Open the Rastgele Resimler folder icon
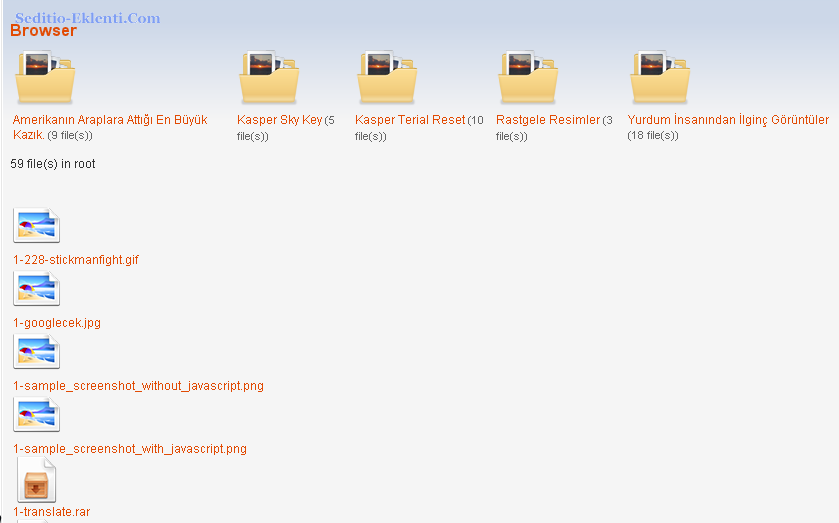This screenshot has width=839, height=523. [528, 78]
